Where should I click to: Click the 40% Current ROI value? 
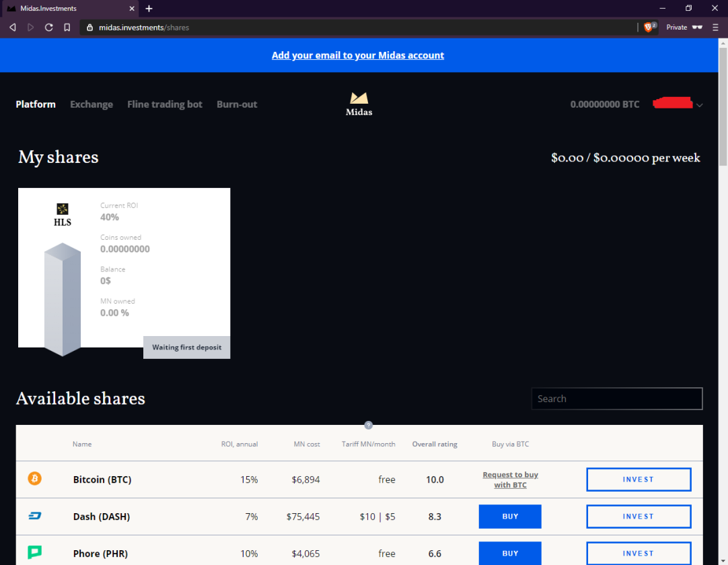tap(110, 217)
